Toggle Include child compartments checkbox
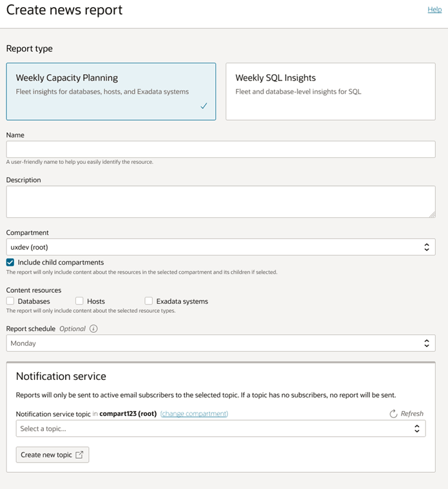Viewport: 448px width, 489px height. click(10, 263)
